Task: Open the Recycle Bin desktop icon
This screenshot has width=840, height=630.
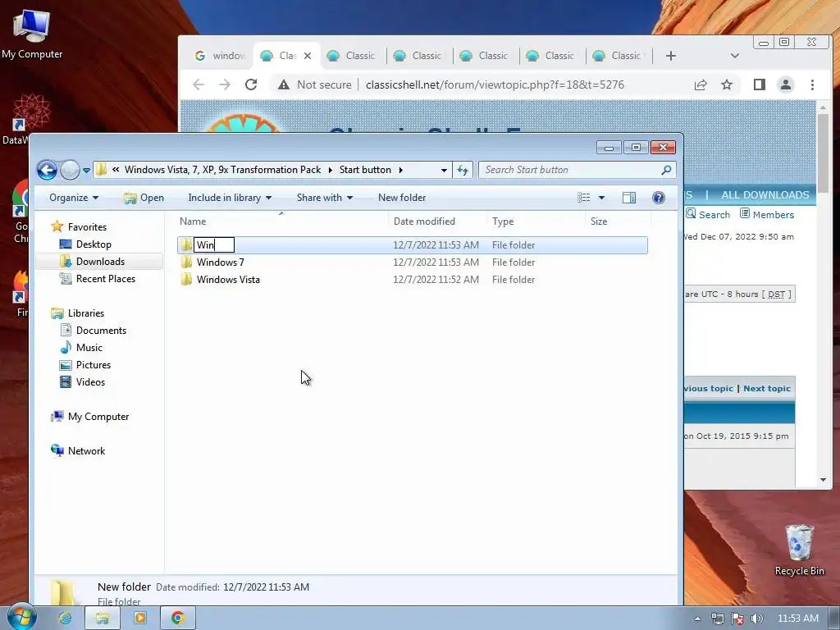Action: click(x=799, y=550)
